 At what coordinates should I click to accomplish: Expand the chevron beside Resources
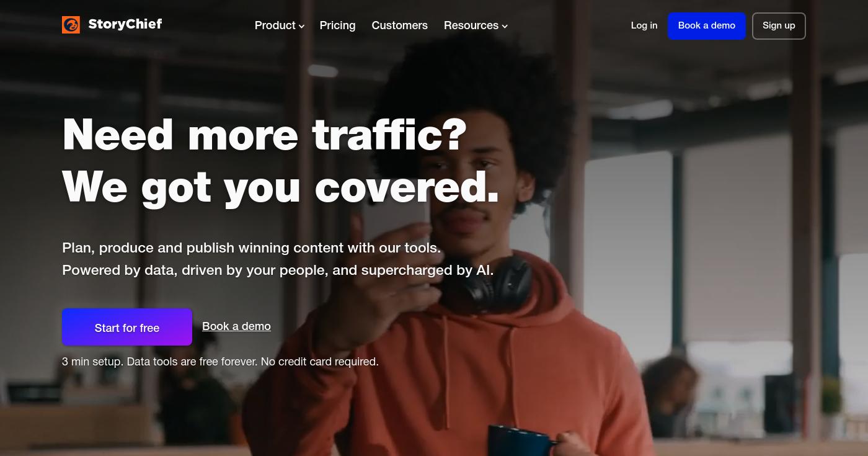(x=505, y=26)
